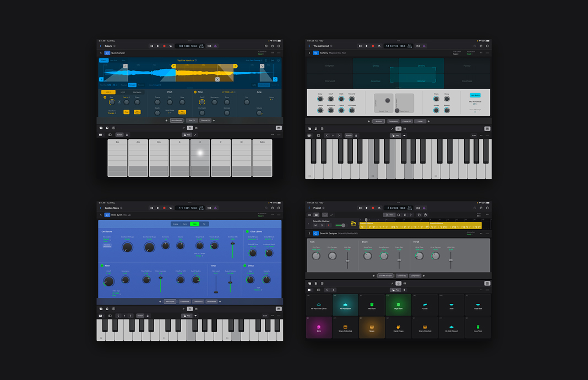The height and width of the screenshot is (380, 588).
Task: Open the Channel EQ plugin in the Quick Sampler chain
Action: point(205,120)
